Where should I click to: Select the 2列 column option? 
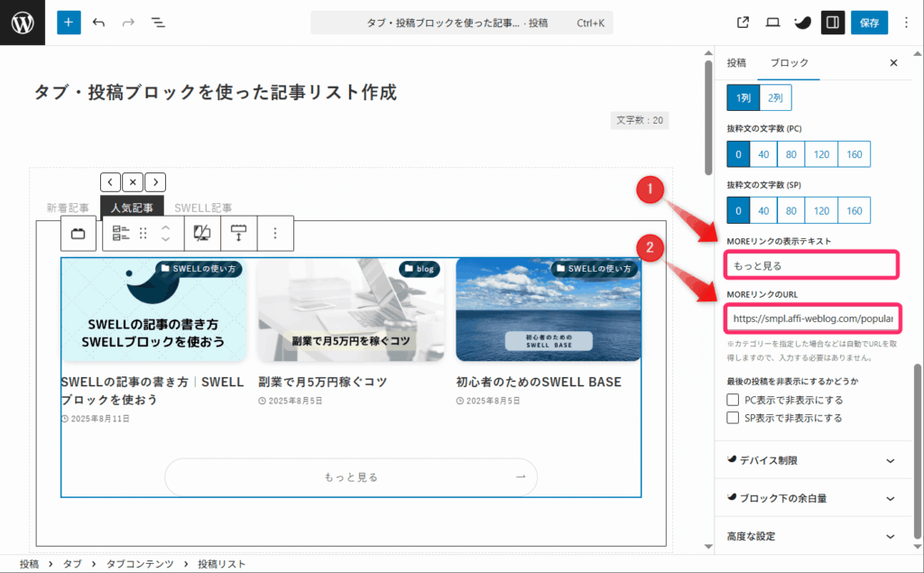[x=775, y=97]
